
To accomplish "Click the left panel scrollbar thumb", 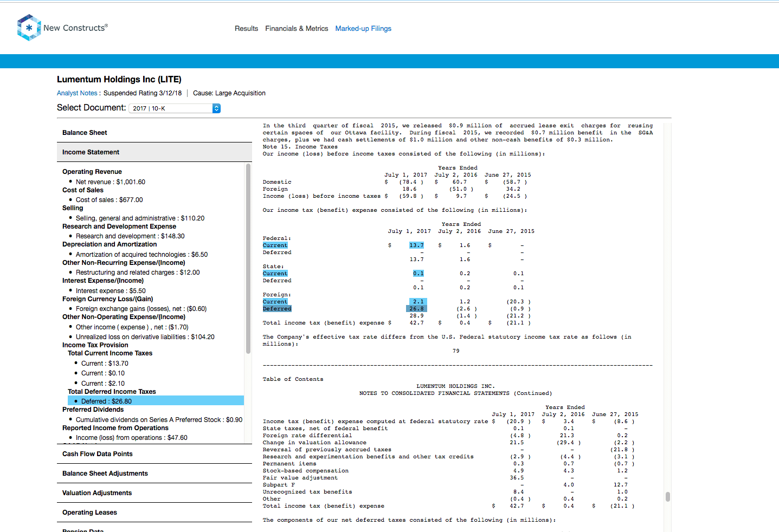I will pyautogui.click(x=248, y=258).
